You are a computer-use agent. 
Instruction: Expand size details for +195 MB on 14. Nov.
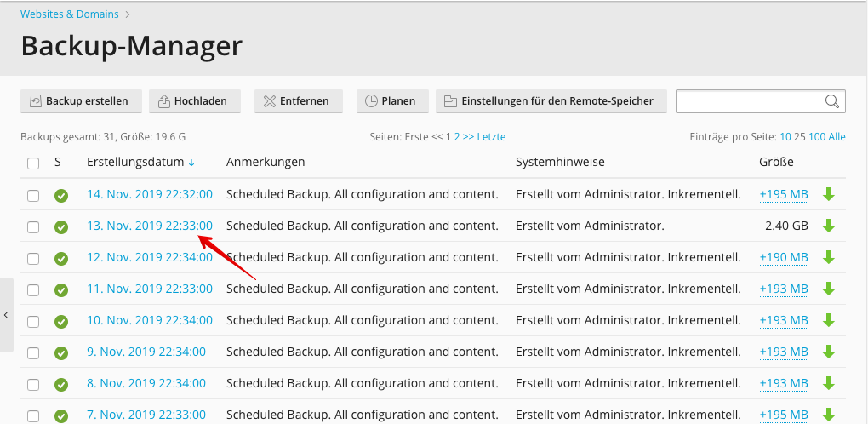784,194
